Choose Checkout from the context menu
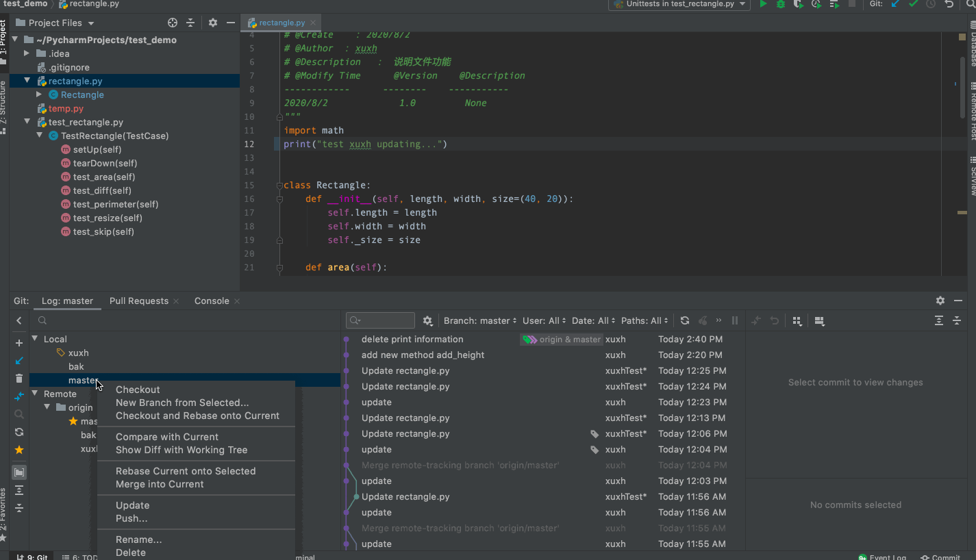 point(138,390)
